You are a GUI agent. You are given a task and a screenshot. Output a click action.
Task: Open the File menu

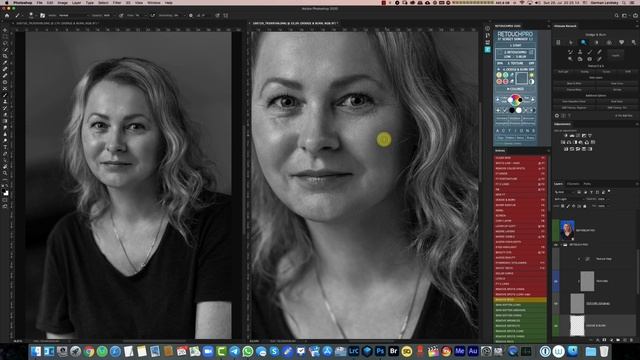[40, 2]
